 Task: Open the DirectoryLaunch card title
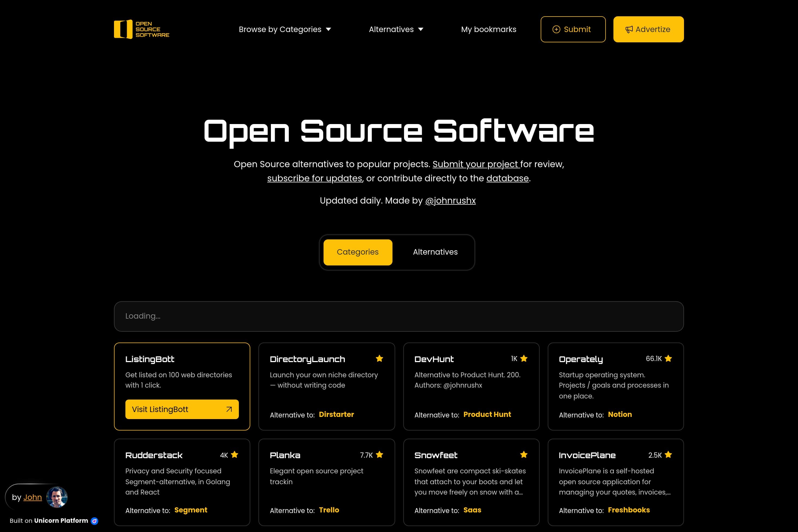click(x=307, y=359)
